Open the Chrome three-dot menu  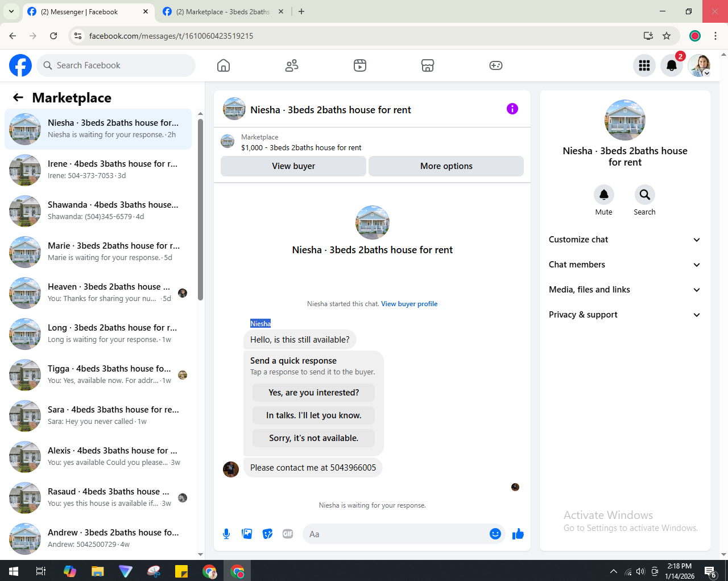coord(715,36)
